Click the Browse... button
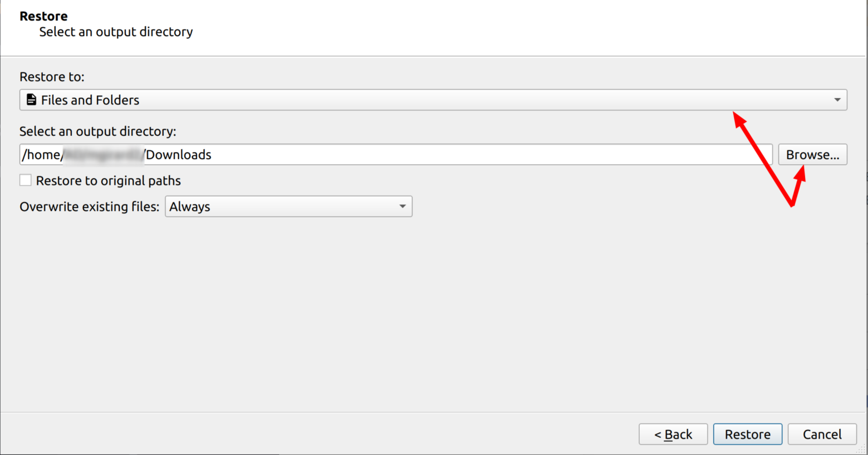The image size is (868, 455). click(x=812, y=154)
